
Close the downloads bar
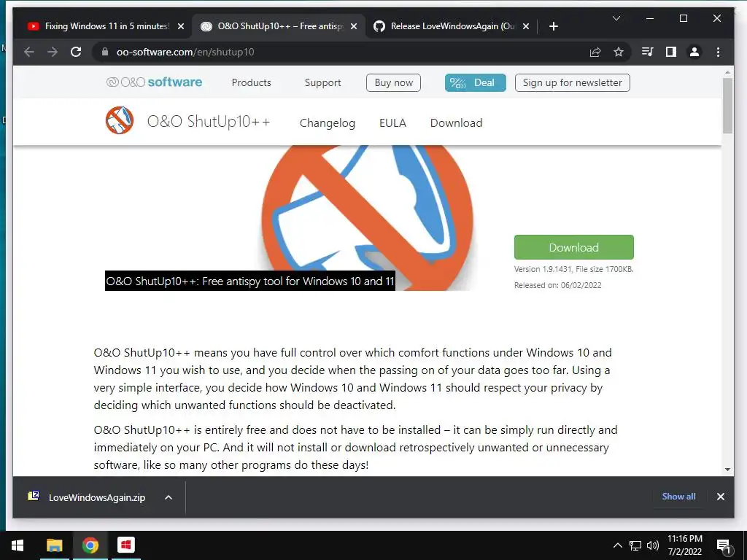tap(720, 497)
